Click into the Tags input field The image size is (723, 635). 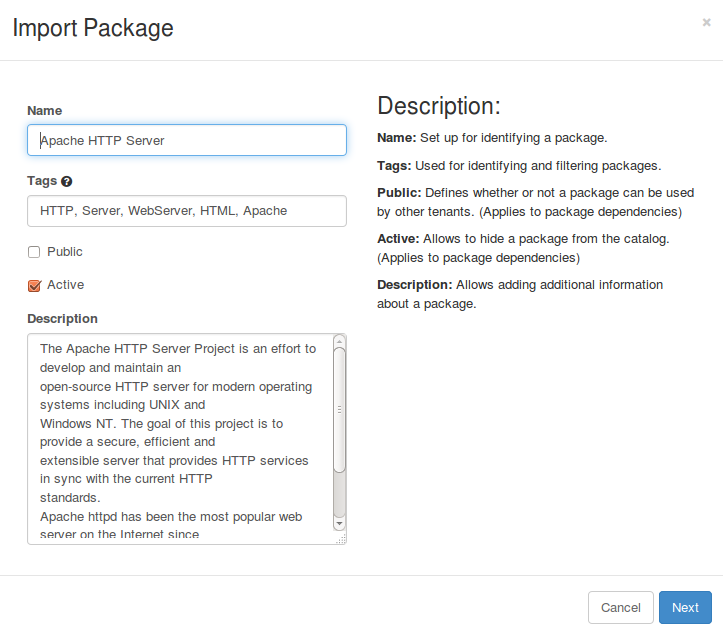(187, 211)
